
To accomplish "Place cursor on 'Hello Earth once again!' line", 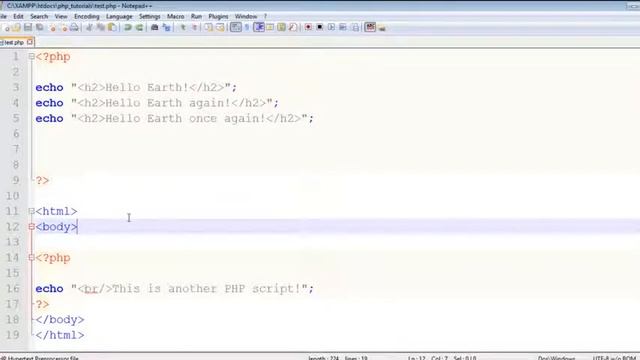I will pyautogui.click(x=174, y=118).
